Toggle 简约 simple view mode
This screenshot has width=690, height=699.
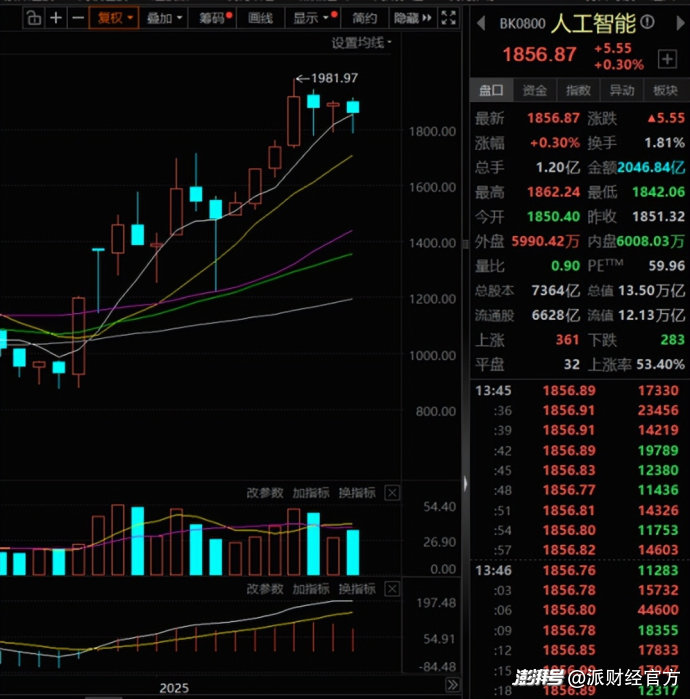(365, 17)
